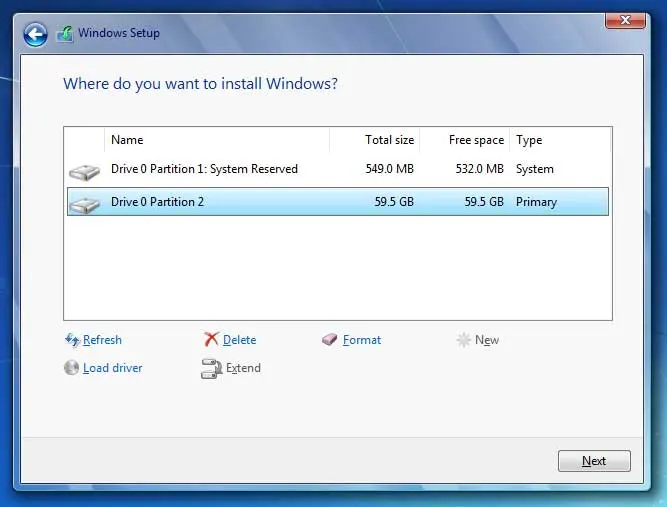This screenshot has width=667, height=507.
Task: Click the Refresh arrows icon
Action: point(72,340)
